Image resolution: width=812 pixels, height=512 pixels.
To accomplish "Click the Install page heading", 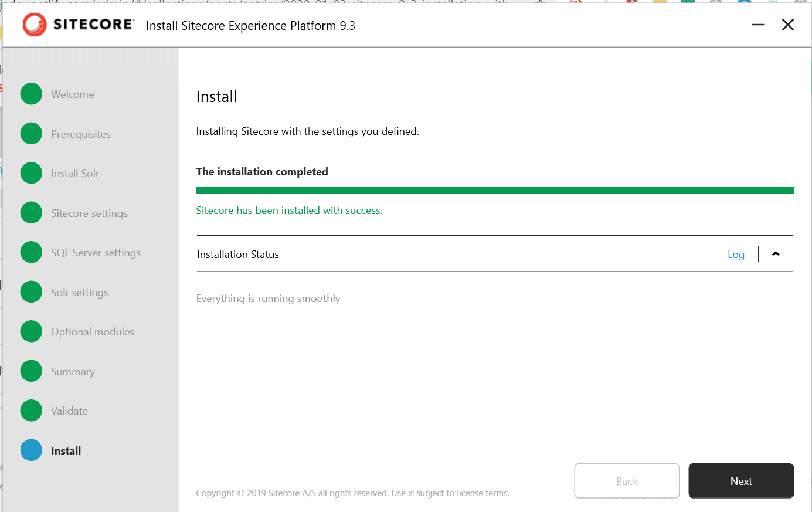I will pos(216,97).
